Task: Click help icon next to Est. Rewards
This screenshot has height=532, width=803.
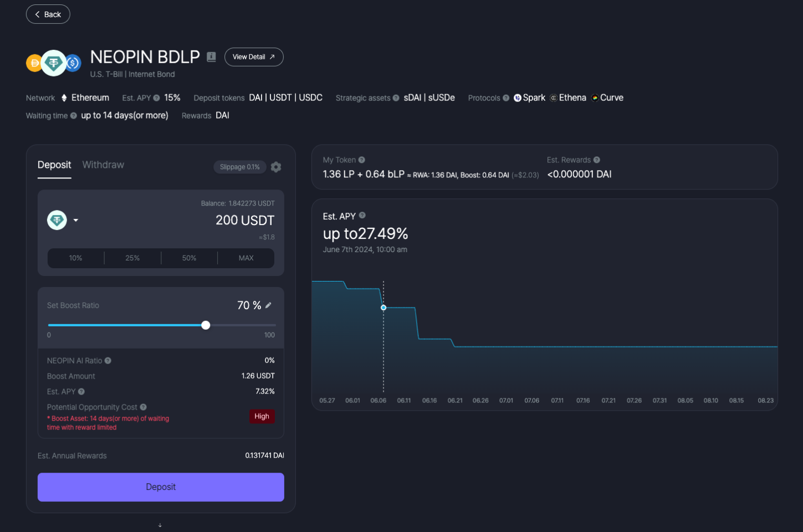Action: 597,160
